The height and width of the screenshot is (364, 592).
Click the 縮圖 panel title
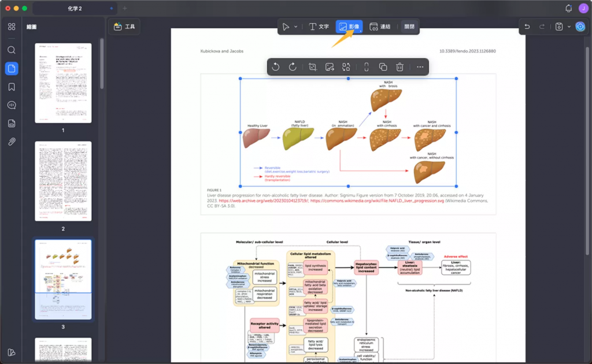point(31,27)
